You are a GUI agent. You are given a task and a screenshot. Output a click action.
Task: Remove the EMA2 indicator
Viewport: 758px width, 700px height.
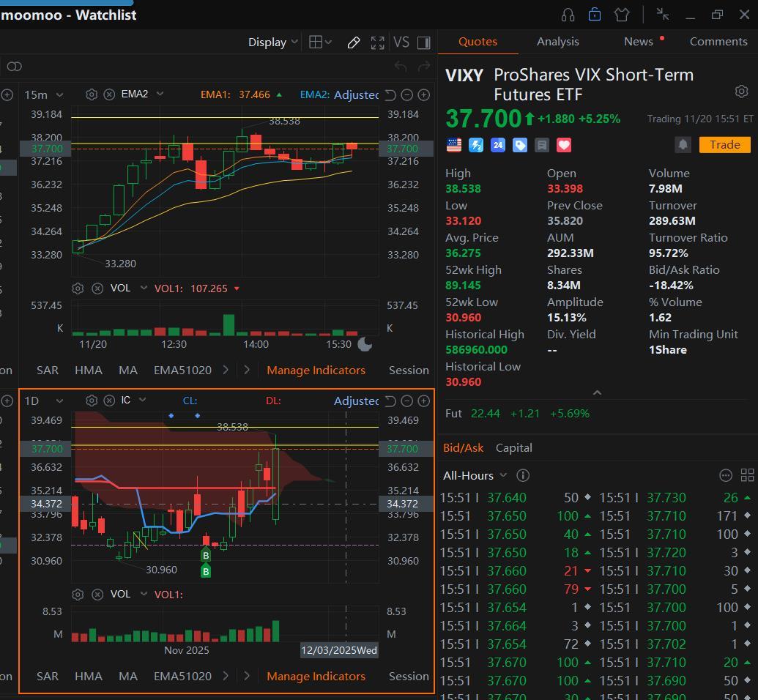(109, 94)
